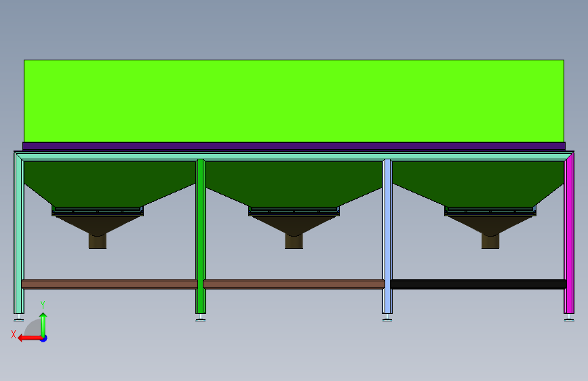Select the magenta right frame leg

click(x=569, y=235)
